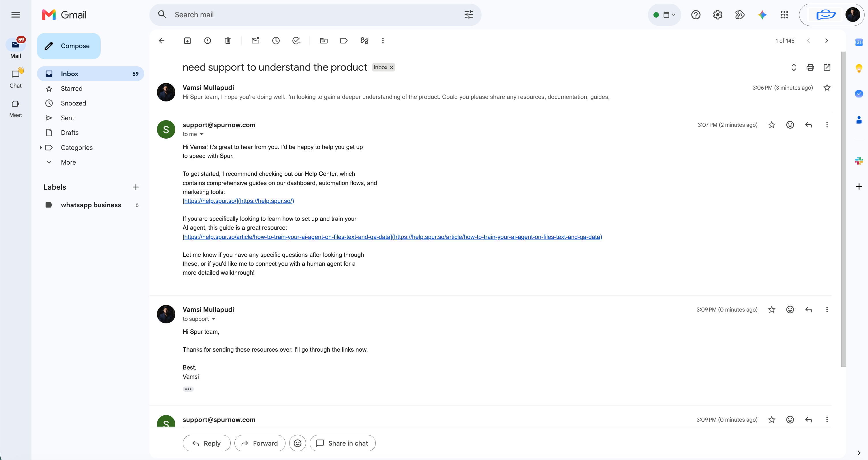Go back to inbox with the arrow
The image size is (868, 460).
[x=162, y=41]
